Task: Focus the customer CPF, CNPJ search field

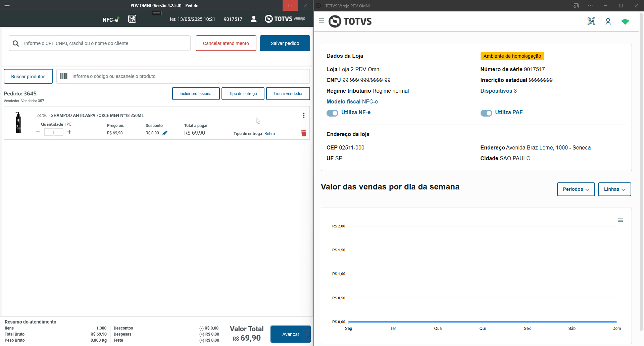Action: pos(100,43)
